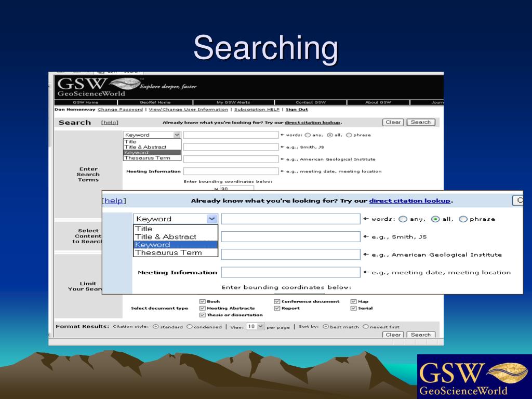
Task: Click View/Change User Information link
Action: click(188, 109)
